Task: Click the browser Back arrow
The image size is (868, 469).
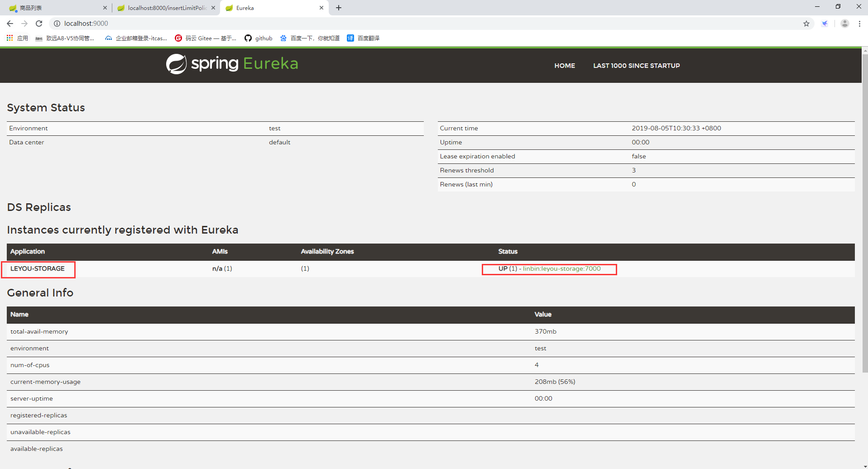Action: pos(10,24)
